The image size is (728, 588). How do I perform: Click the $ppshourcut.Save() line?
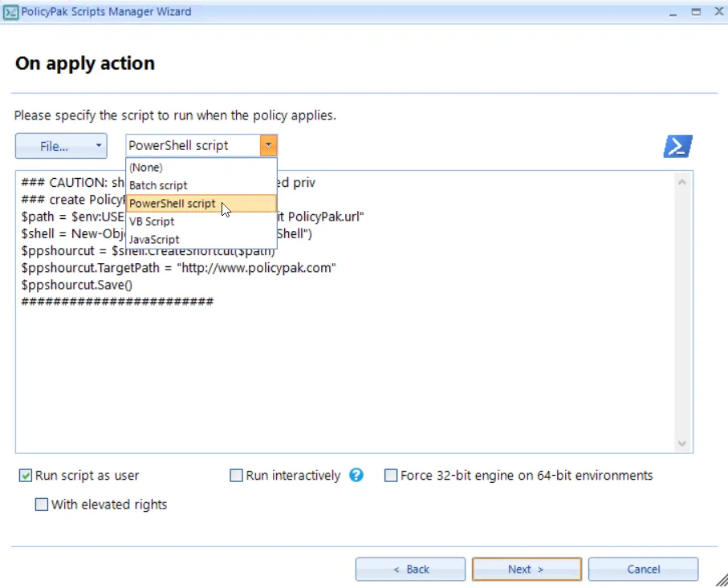[76, 285]
